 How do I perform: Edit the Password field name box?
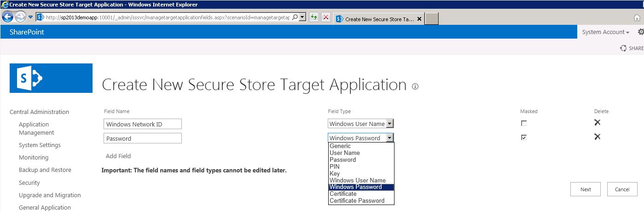[x=143, y=138]
